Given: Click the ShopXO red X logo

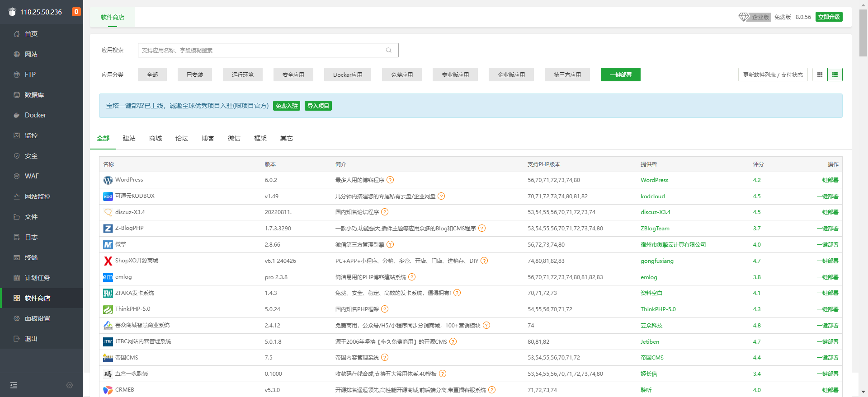Looking at the screenshot, I should pyautogui.click(x=108, y=261).
